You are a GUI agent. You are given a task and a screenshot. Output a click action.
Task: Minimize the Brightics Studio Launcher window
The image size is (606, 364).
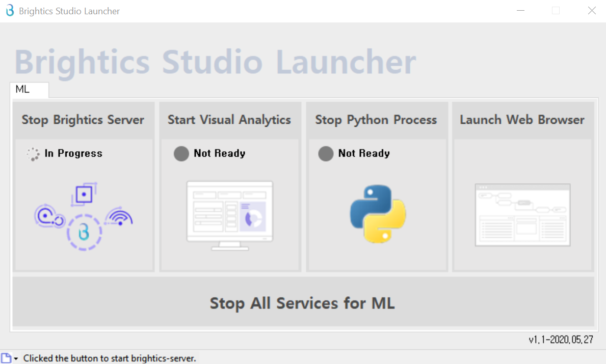(x=520, y=11)
